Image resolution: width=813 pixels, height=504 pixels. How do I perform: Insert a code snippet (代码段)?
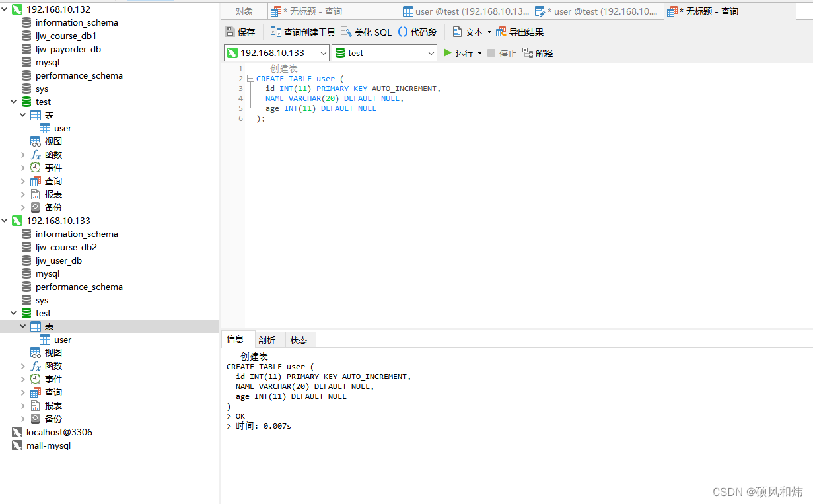click(x=417, y=32)
